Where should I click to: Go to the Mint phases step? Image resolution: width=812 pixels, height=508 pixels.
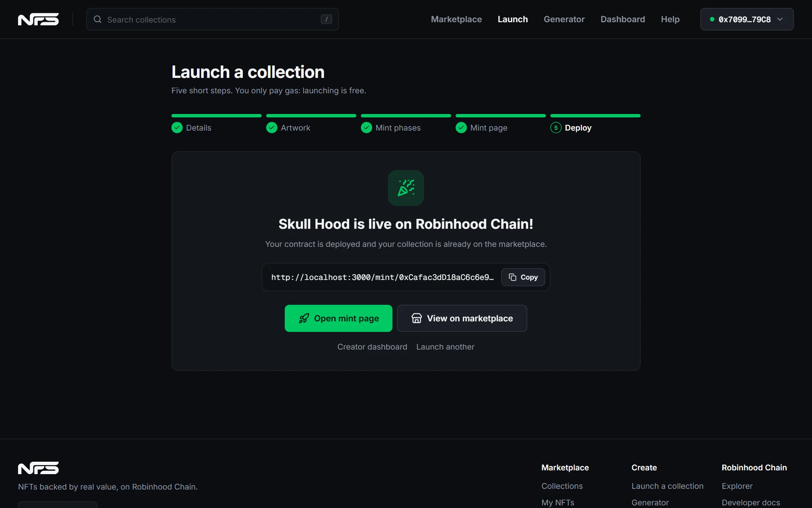pos(398,128)
